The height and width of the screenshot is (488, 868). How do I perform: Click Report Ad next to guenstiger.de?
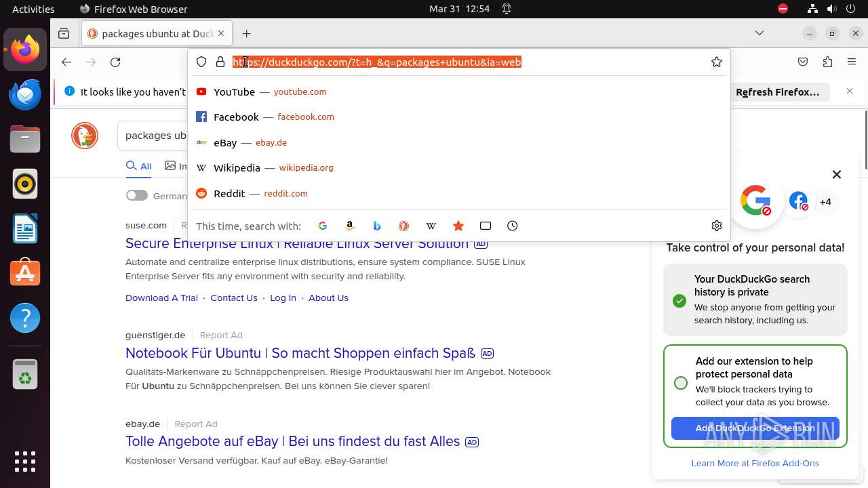[x=221, y=335]
